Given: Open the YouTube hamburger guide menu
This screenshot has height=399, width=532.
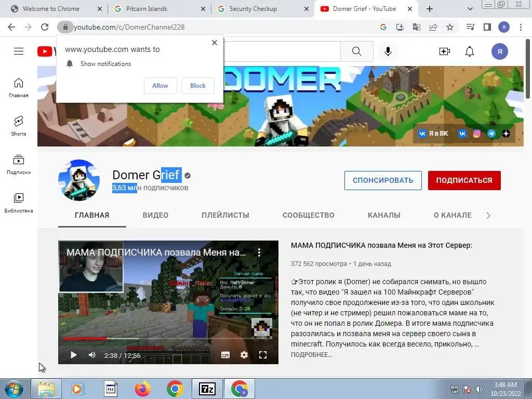Looking at the screenshot, I should [19, 51].
